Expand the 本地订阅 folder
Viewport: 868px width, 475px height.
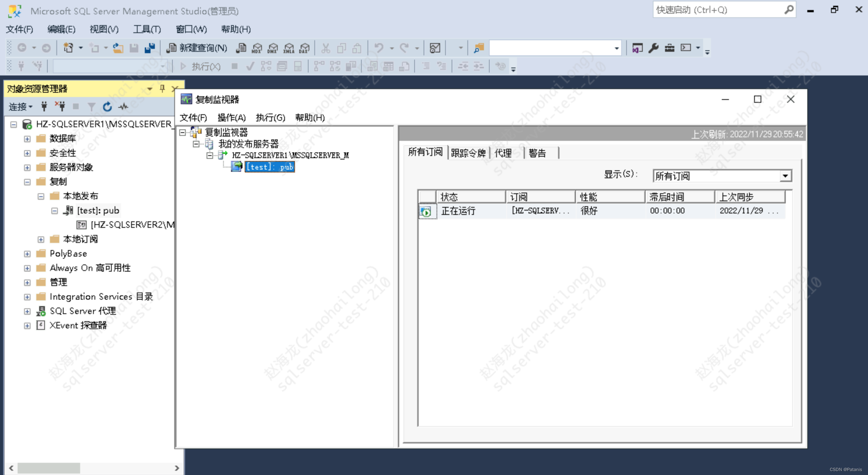click(41, 239)
